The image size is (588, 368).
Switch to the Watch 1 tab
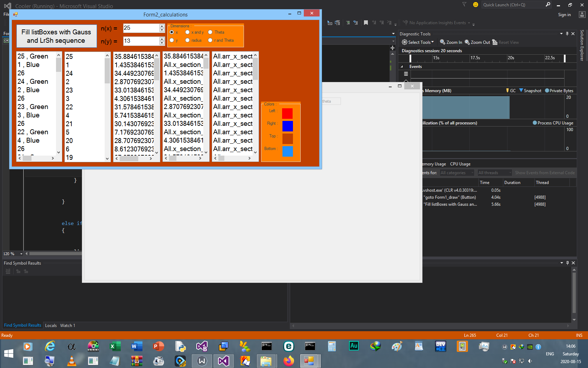[x=68, y=326]
